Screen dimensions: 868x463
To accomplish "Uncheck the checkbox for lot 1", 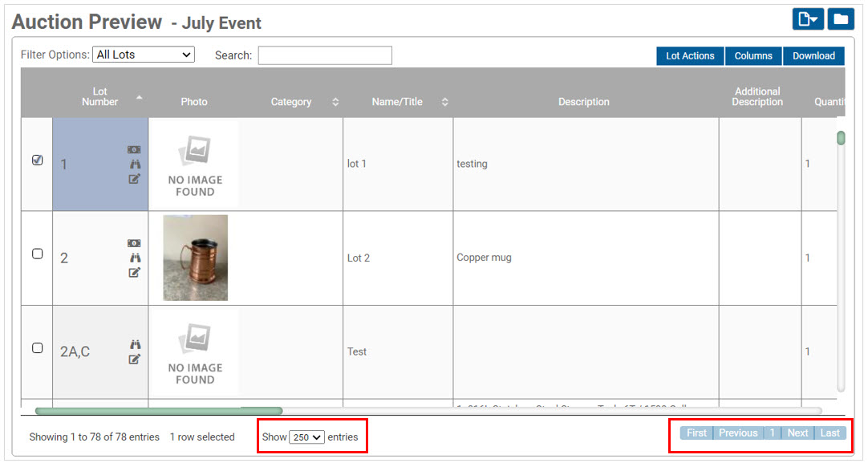I will tap(37, 160).
